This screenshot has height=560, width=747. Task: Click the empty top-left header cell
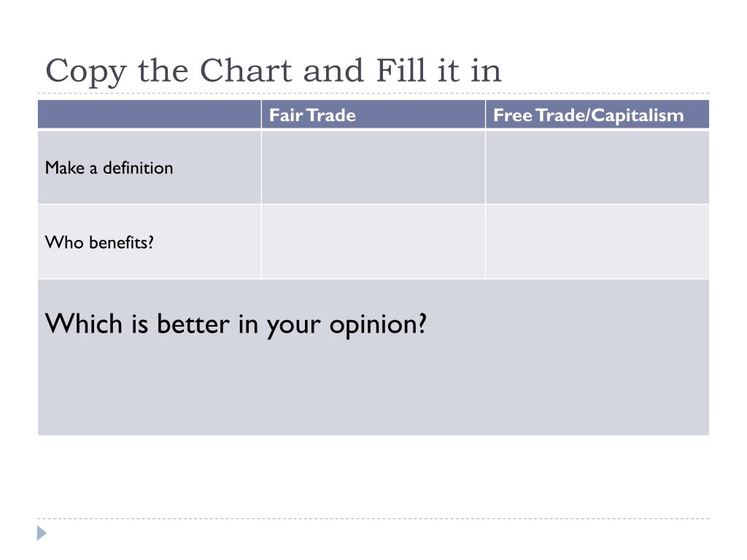point(149,114)
